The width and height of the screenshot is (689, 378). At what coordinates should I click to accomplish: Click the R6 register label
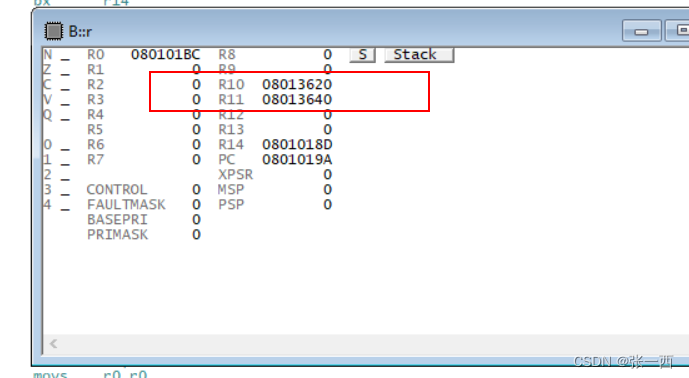coord(95,145)
